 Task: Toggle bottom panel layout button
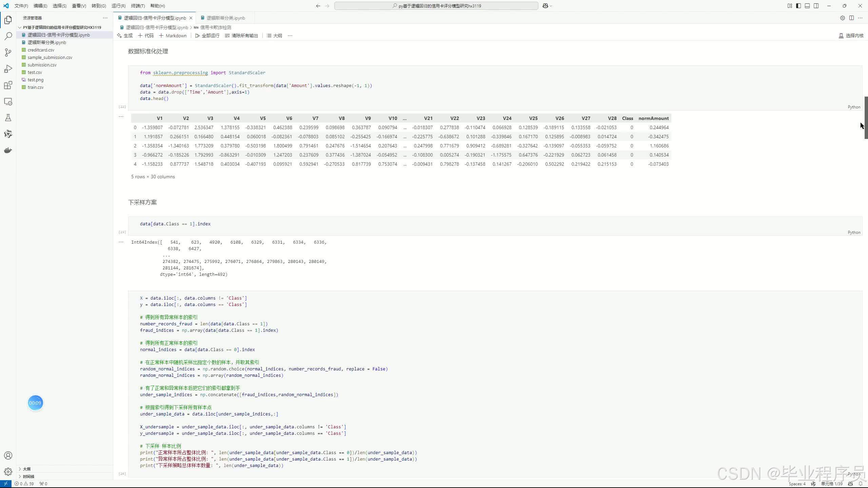coord(807,6)
